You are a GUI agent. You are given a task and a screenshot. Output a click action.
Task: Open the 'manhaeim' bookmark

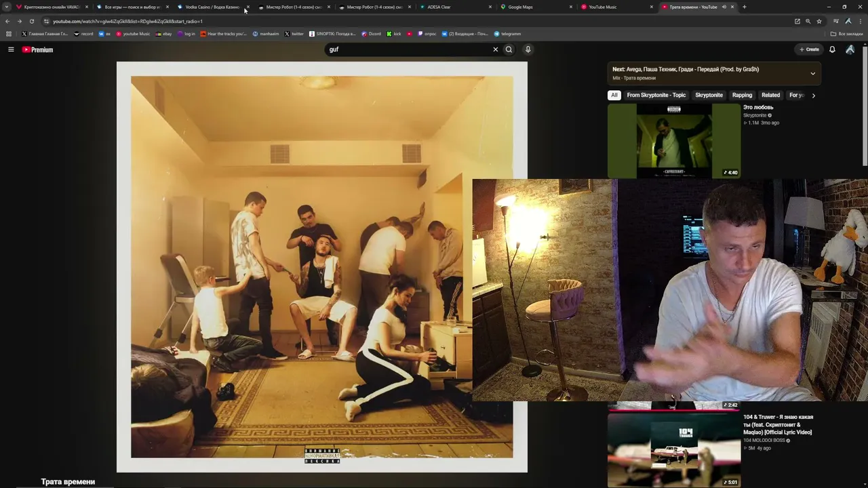pos(266,34)
